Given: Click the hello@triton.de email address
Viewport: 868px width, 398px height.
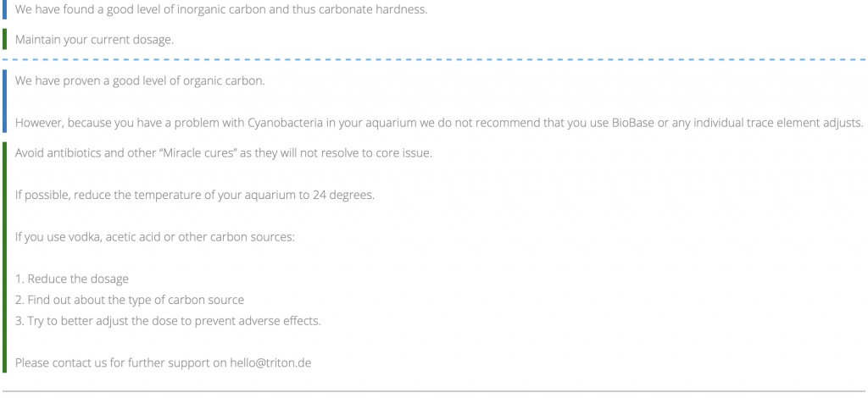Looking at the screenshot, I should tap(275, 362).
